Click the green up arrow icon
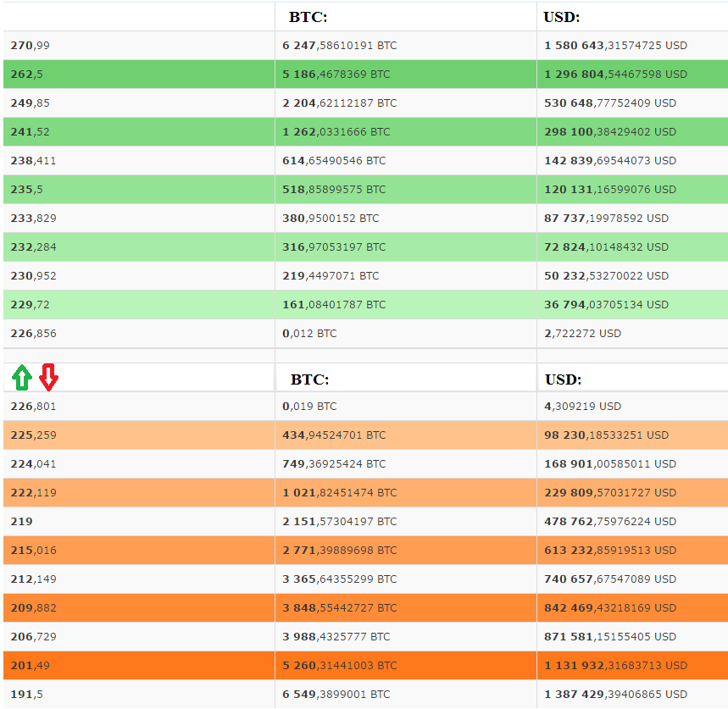The height and width of the screenshot is (709, 728). (22, 378)
